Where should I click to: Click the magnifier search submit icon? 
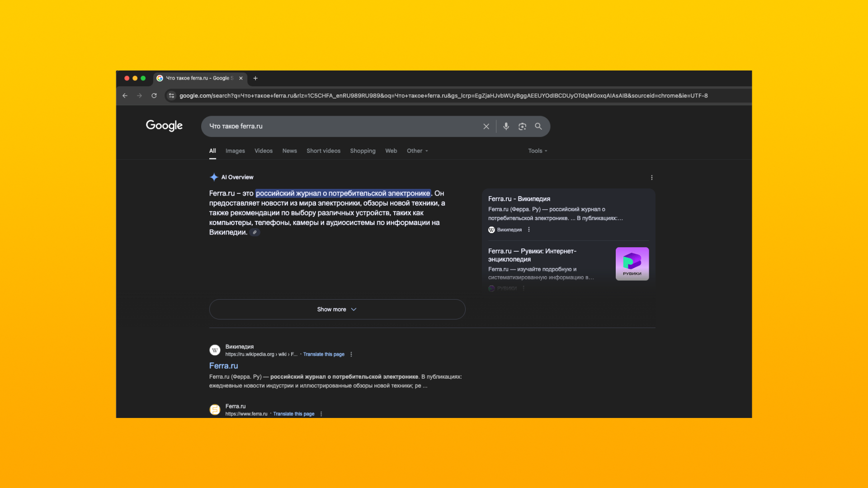coord(538,127)
